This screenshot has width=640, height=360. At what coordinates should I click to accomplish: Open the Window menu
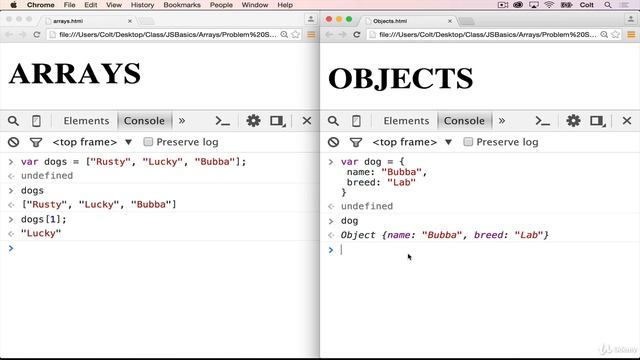pos(255,5)
